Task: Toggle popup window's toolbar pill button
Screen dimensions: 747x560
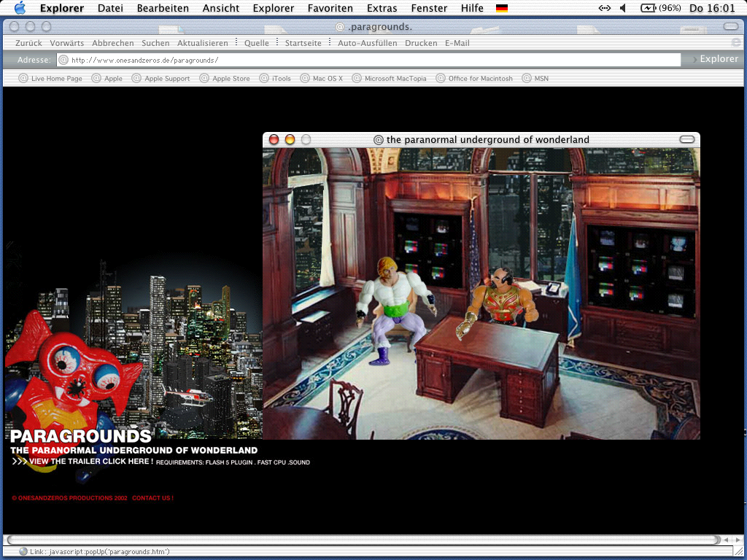Action: click(x=686, y=139)
